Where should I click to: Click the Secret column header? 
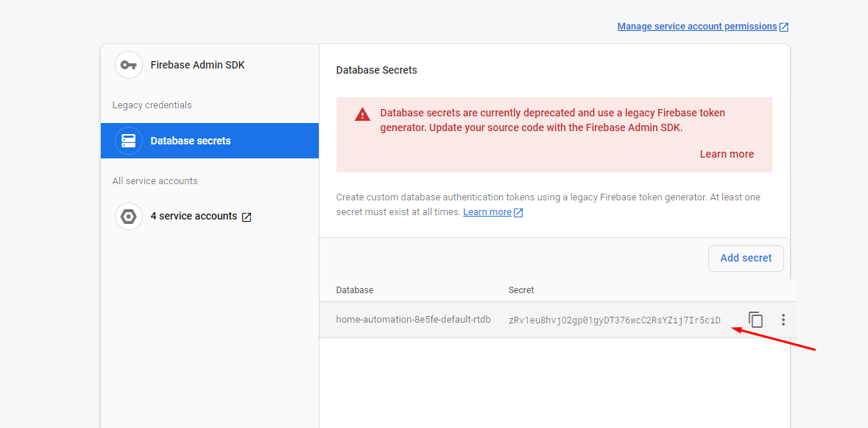click(x=521, y=290)
